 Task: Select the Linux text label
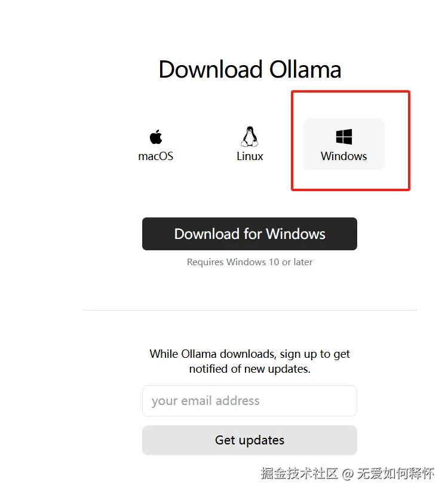coord(250,157)
